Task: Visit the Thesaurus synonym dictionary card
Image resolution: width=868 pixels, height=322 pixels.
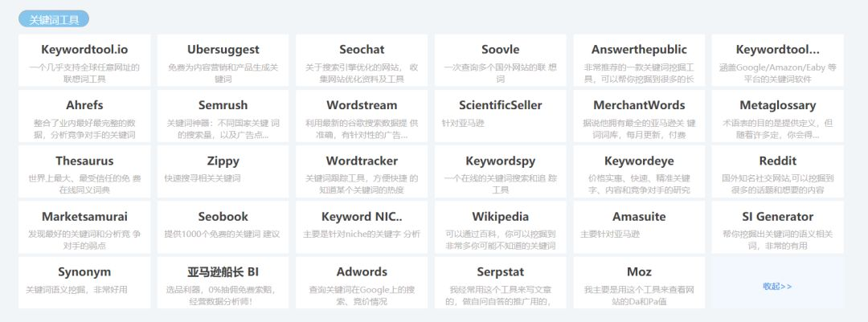Action: (84, 171)
